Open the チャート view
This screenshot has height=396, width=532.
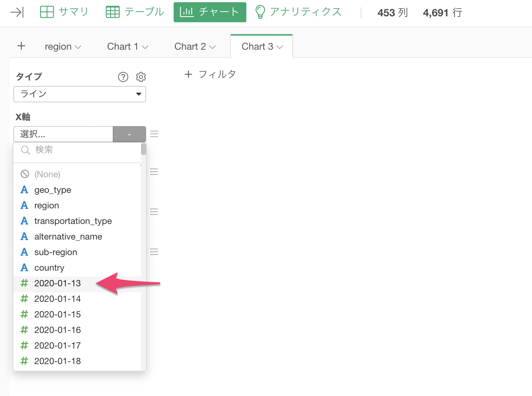point(210,12)
